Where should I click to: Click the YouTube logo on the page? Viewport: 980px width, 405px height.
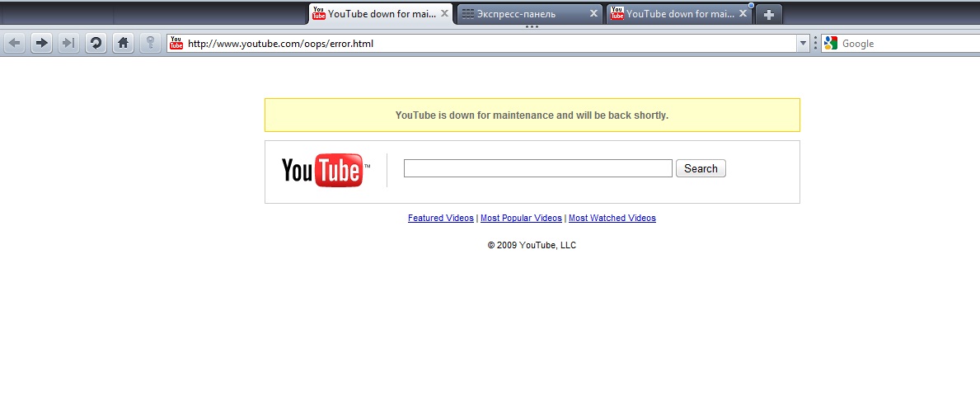pos(326,170)
